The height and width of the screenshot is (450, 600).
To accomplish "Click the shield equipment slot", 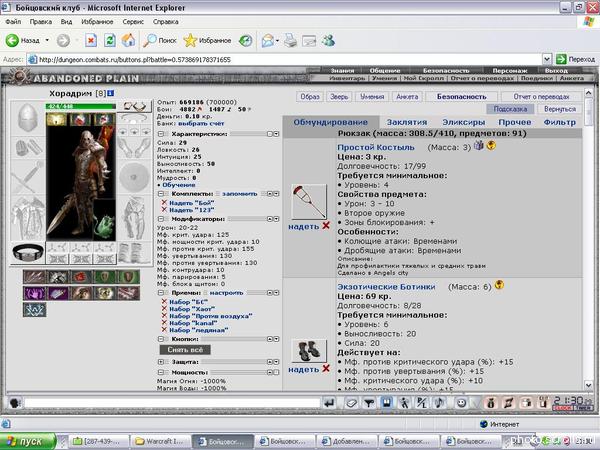I will pos(134,178).
